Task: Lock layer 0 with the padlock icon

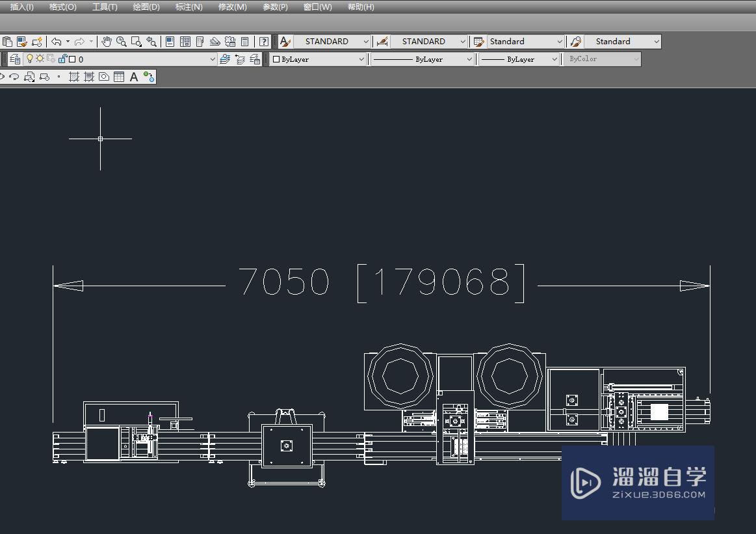Action: [x=64, y=59]
